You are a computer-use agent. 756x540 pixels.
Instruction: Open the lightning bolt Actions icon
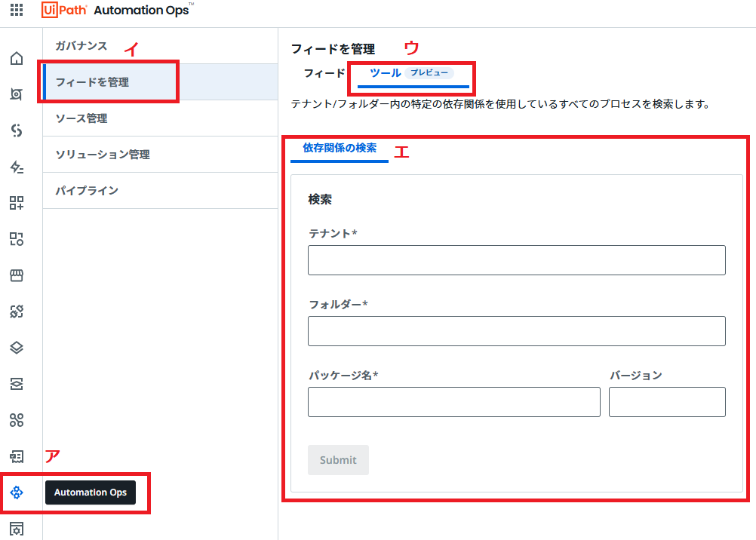(17, 167)
